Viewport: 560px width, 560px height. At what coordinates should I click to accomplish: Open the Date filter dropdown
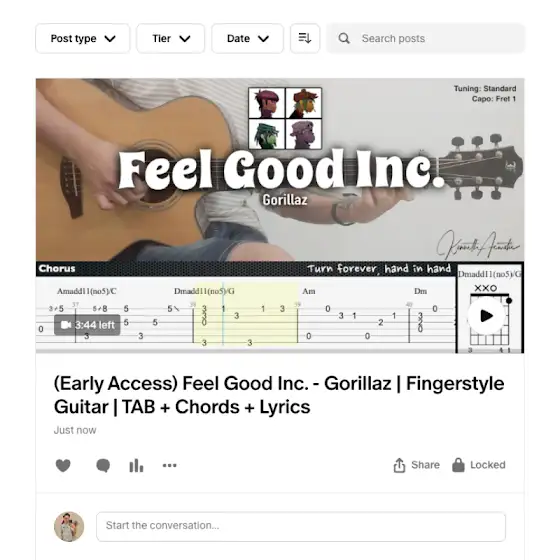click(x=248, y=38)
